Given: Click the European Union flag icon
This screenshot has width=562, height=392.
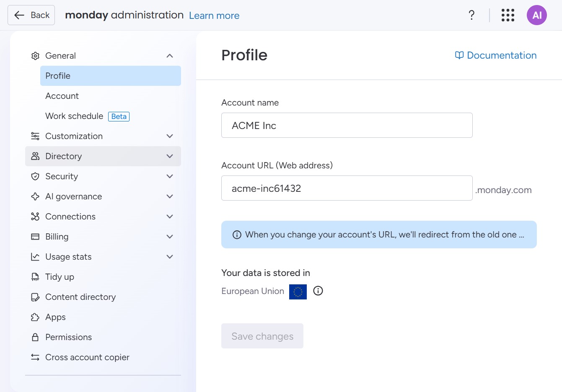Looking at the screenshot, I should [298, 292].
